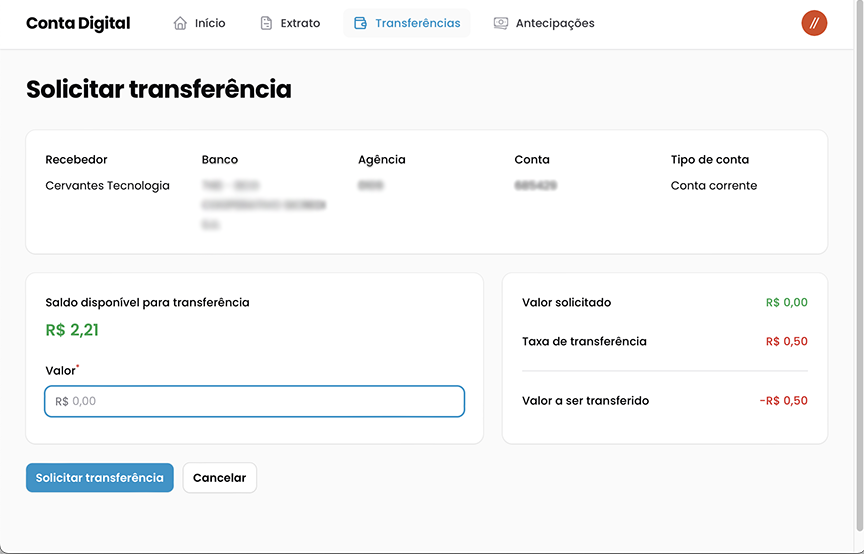Click the wallet icon beside Transferências
This screenshot has height=554, width=864.
point(360,23)
